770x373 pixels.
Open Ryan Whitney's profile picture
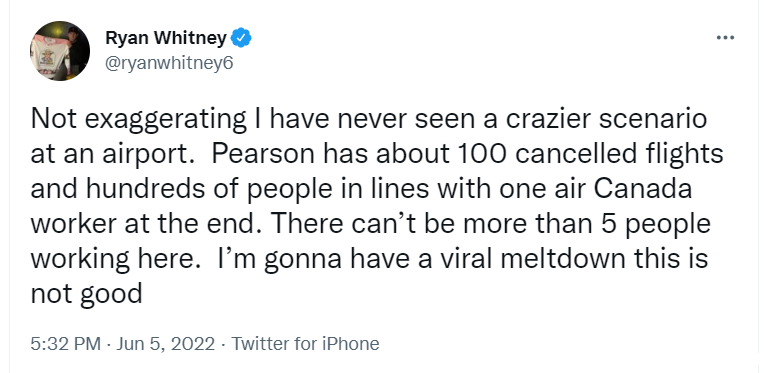(60, 51)
